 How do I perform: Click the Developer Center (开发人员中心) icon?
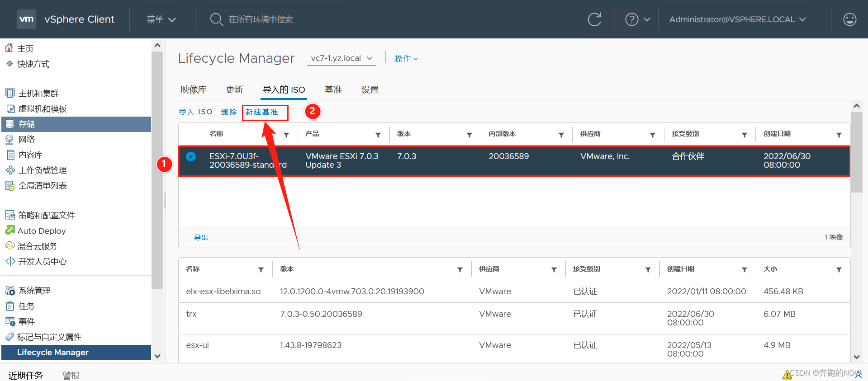[10, 261]
